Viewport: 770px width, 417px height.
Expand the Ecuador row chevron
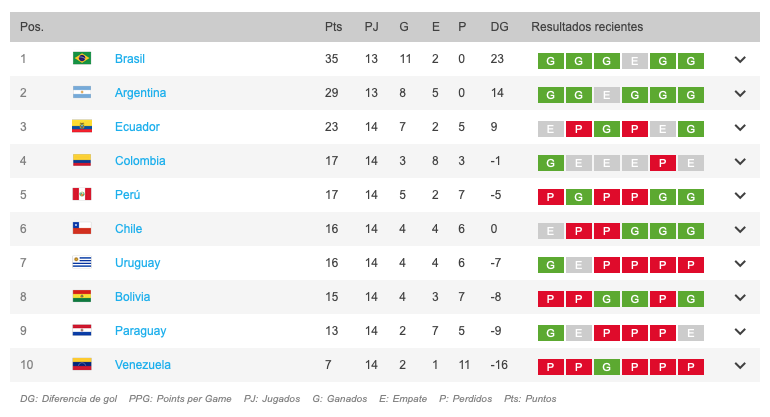pyautogui.click(x=740, y=127)
